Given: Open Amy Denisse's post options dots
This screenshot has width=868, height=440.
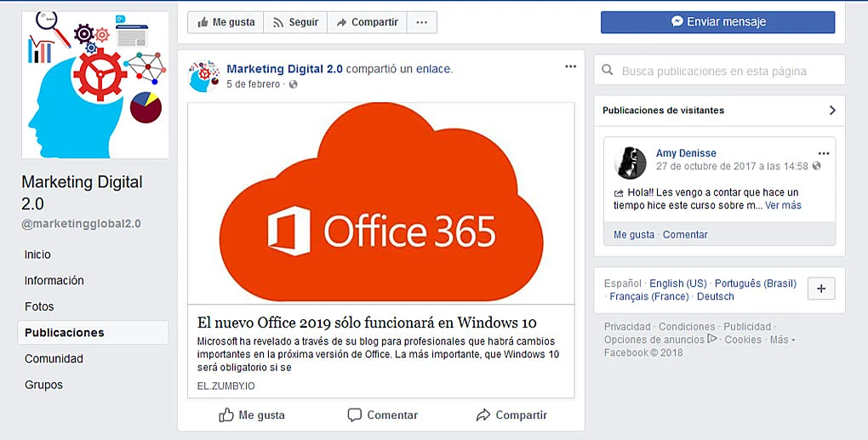Looking at the screenshot, I should [x=823, y=153].
